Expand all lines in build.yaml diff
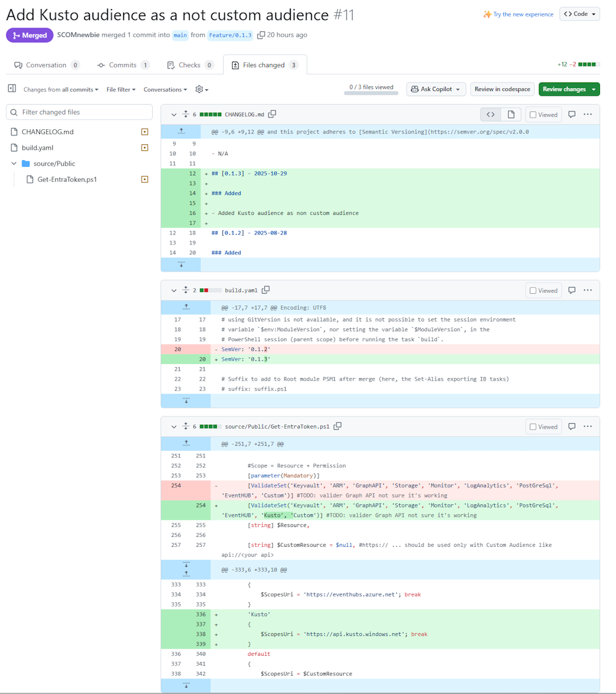Screen dimensions: 616x694 [x=185, y=290]
